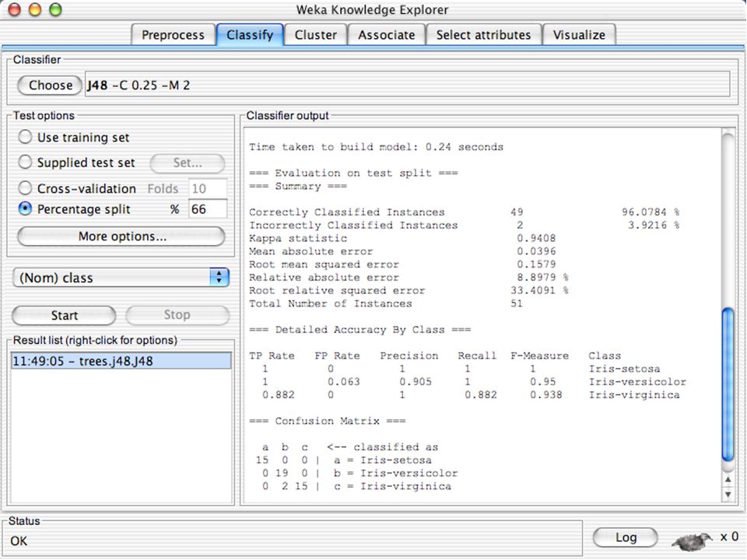
Task: Switch to Select attributes tab
Action: (483, 35)
